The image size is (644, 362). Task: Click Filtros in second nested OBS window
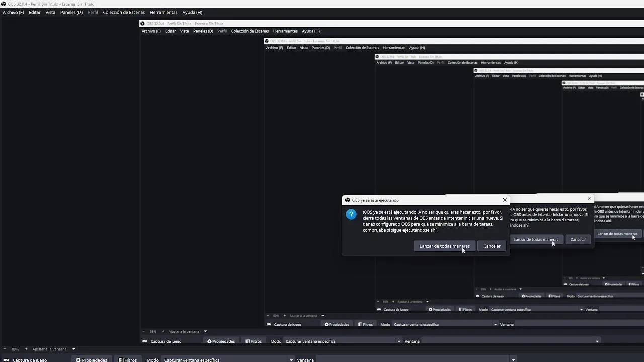click(x=366, y=324)
